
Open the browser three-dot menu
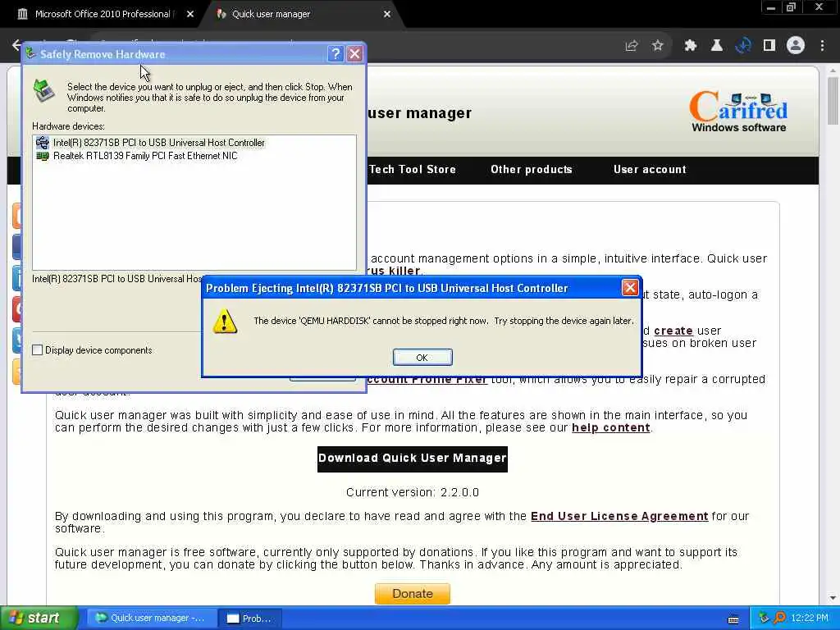[x=822, y=46]
